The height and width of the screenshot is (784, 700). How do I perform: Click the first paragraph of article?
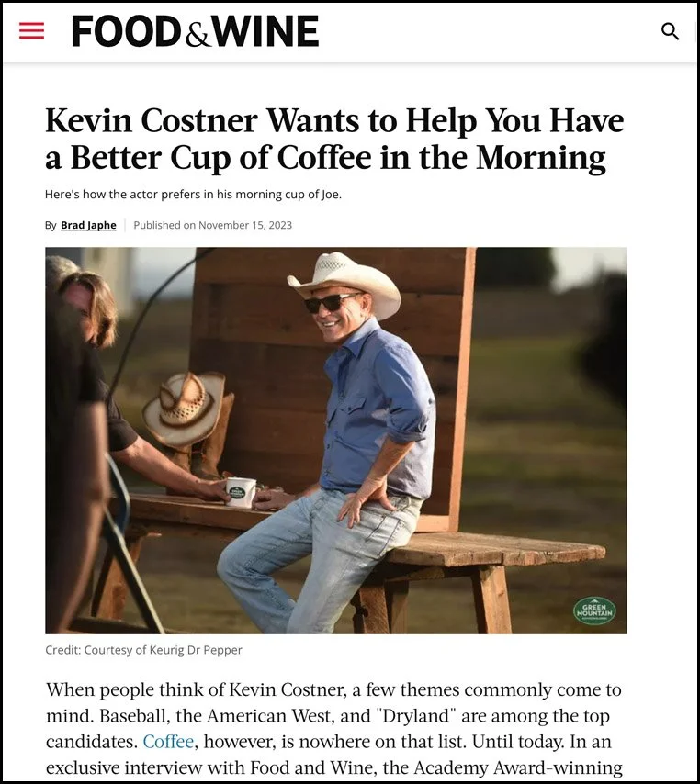333,729
